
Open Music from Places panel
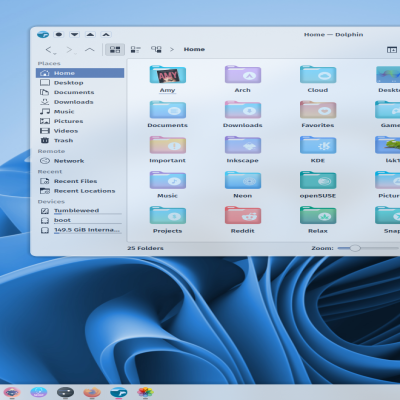80,112
